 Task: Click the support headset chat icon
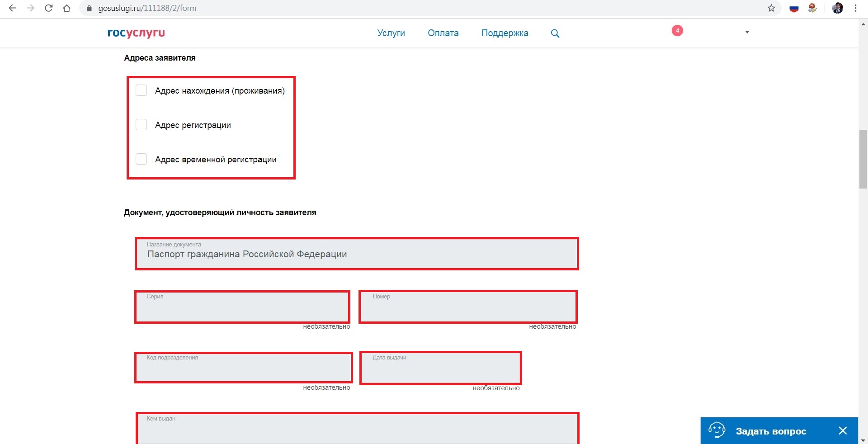pyautogui.click(x=717, y=430)
